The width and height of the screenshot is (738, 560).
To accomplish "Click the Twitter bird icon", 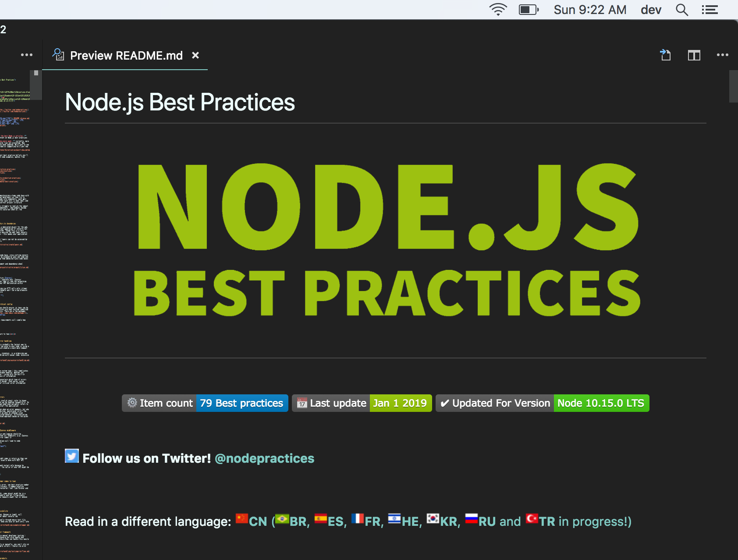I will 72,456.
